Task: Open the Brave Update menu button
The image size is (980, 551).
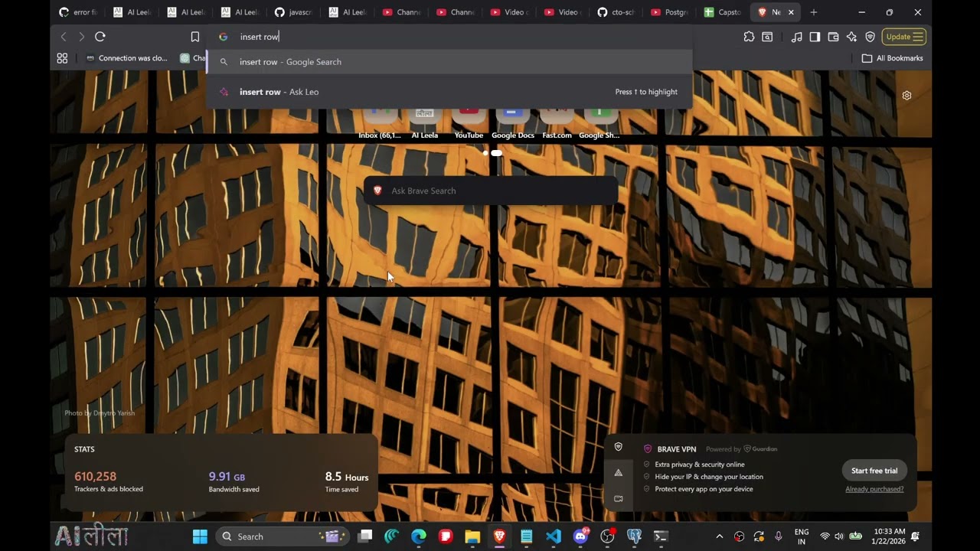Action: (904, 37)
